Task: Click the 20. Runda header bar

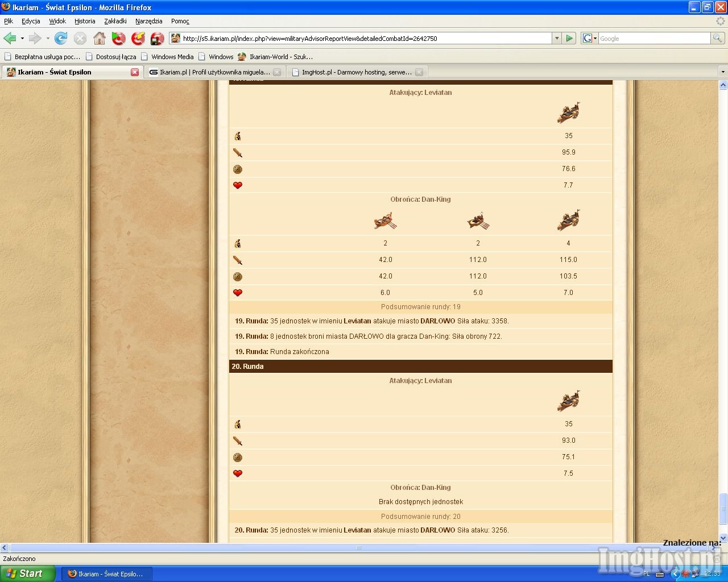Action: pyautogui.click(x=421, y=367)
